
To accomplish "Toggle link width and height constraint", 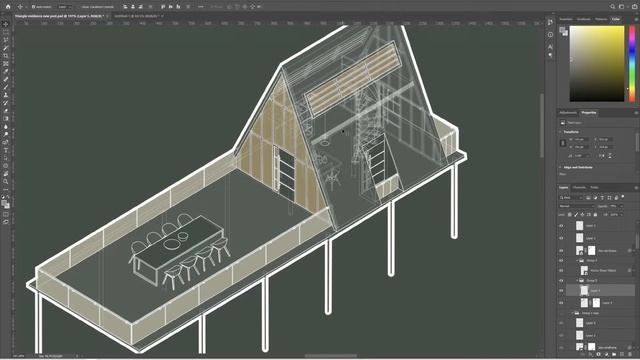I will coord(563,143).
